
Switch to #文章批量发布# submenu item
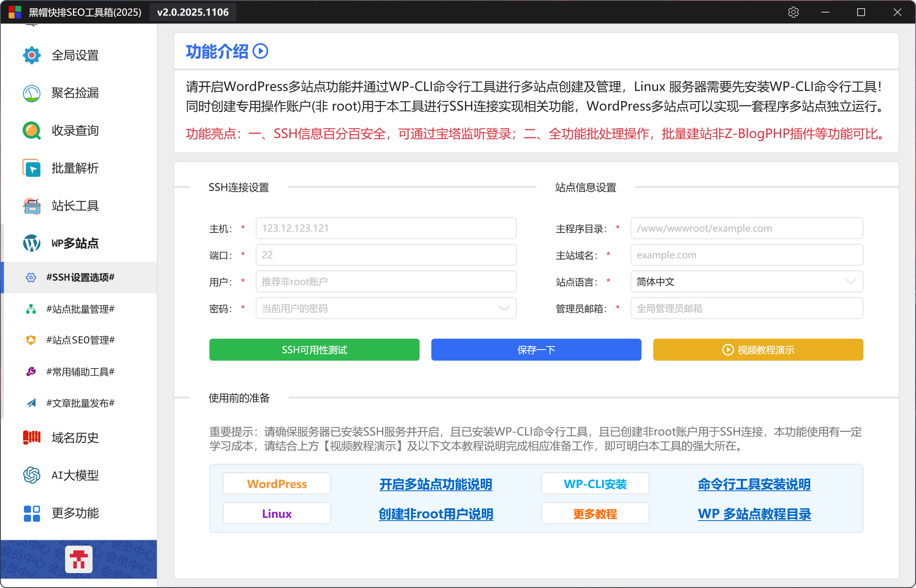pyautogui.click(x=80, y=403)
